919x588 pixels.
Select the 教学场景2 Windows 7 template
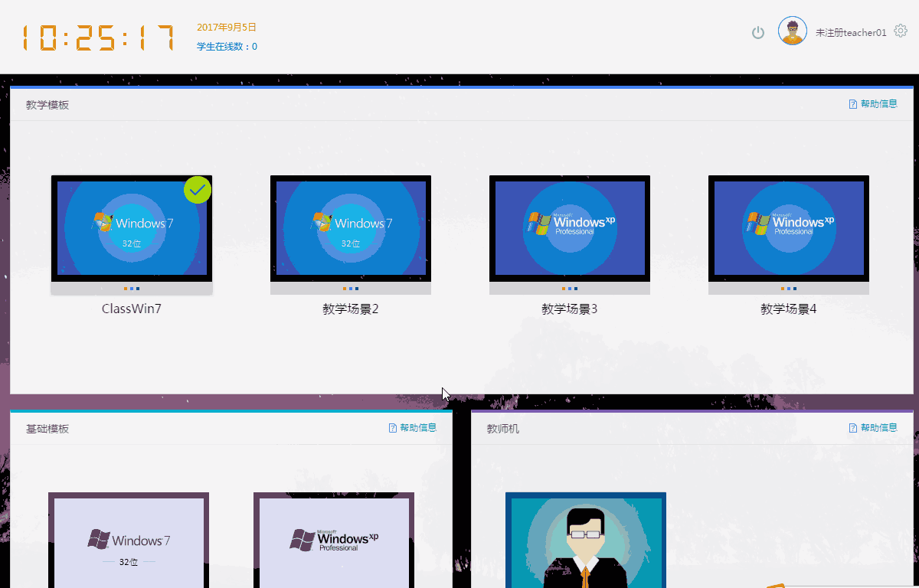351,235
